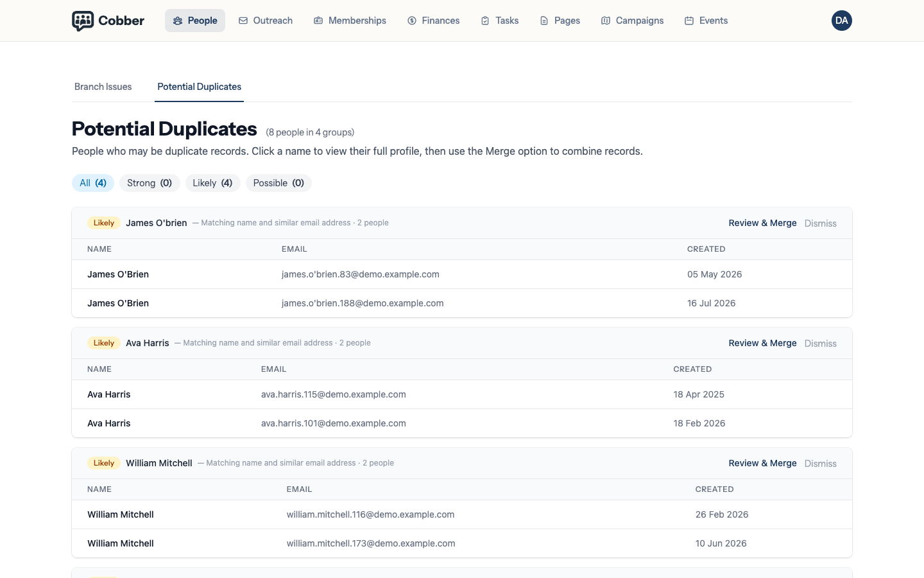Dismiss the James O'brien duplicate group
This screenshot has height=578, width=924.
point(821,223)
